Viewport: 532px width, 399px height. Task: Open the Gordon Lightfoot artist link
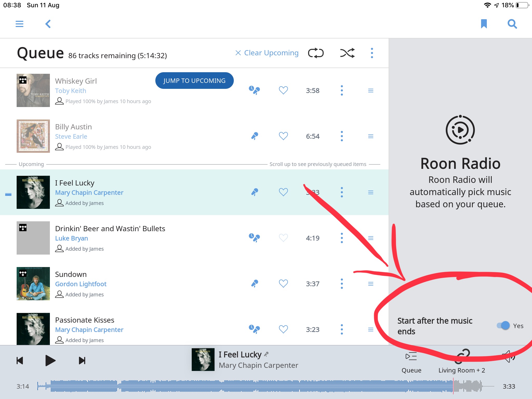tap(81, 284)
